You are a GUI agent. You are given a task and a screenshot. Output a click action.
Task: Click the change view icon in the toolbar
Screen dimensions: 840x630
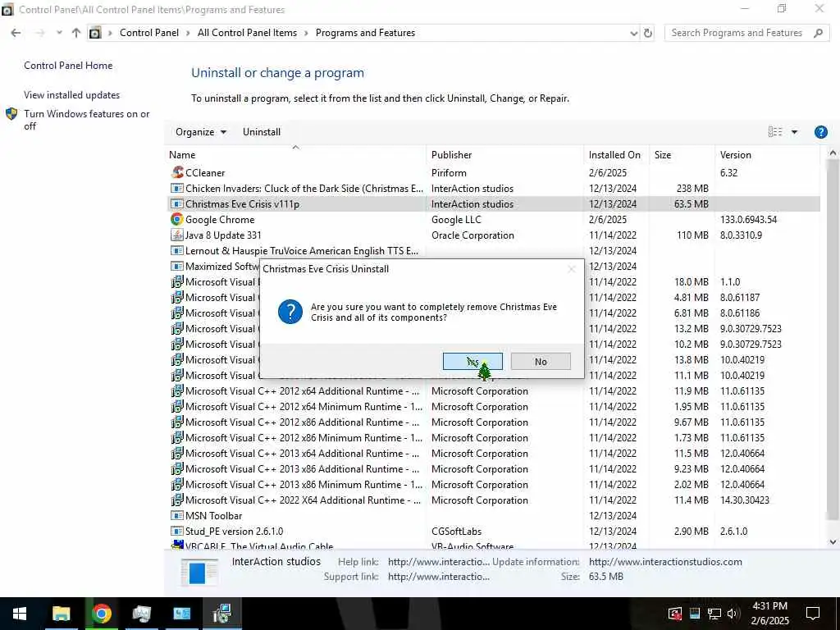[x=774, y=132]
